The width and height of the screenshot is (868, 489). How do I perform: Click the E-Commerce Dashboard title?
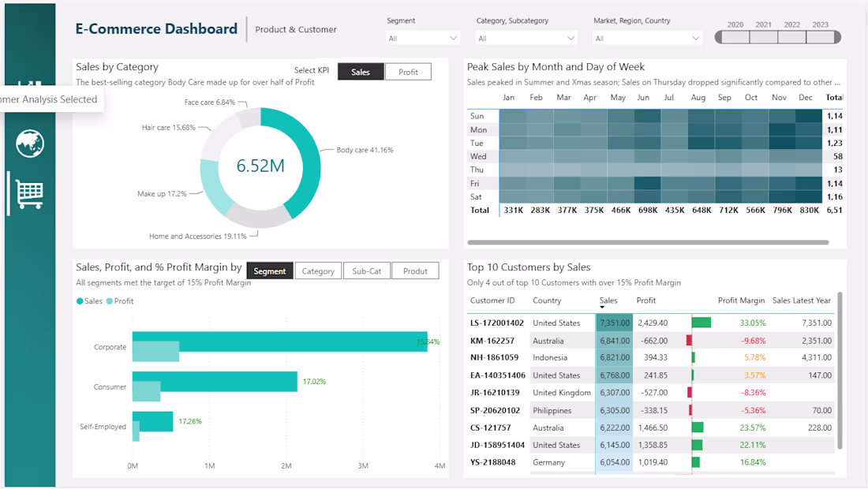pyautogui.click(x=156, y=28)
